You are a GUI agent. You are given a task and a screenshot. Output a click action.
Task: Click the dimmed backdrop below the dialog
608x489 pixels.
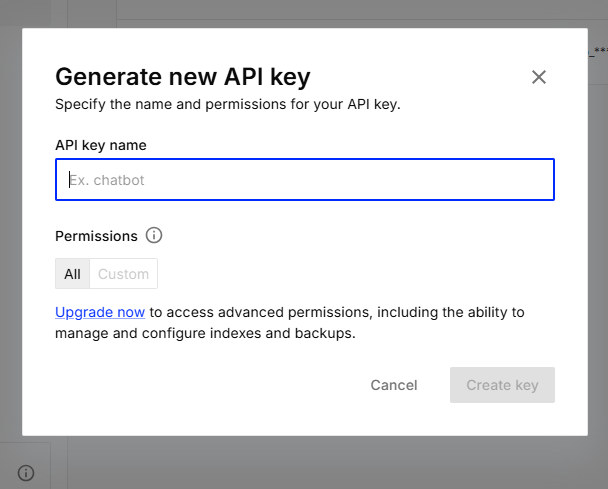[x=300, y=462]
